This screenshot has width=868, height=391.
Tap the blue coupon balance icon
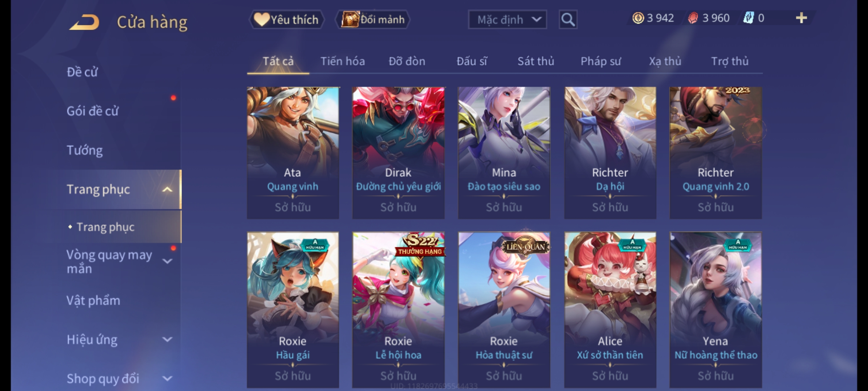click(x=748, y=18)
